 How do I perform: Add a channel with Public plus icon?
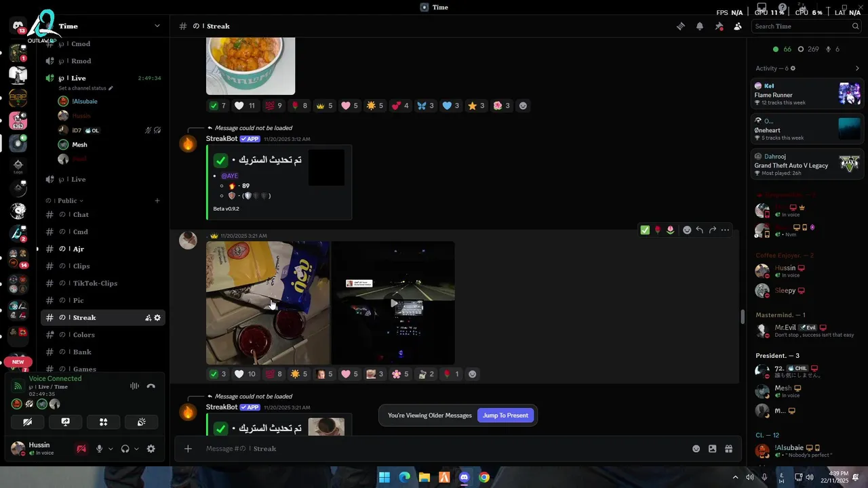pyautogui.click(x=157, y=201)
